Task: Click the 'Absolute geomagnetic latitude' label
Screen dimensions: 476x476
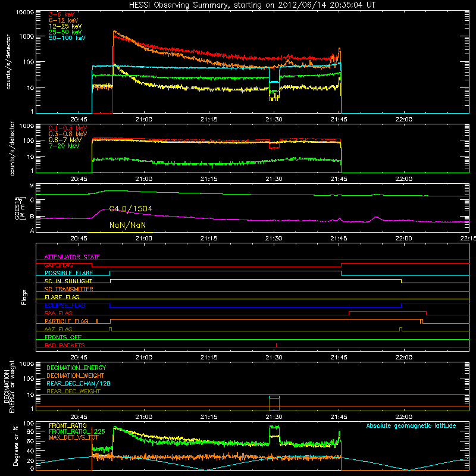Action: tap(411, 425)
